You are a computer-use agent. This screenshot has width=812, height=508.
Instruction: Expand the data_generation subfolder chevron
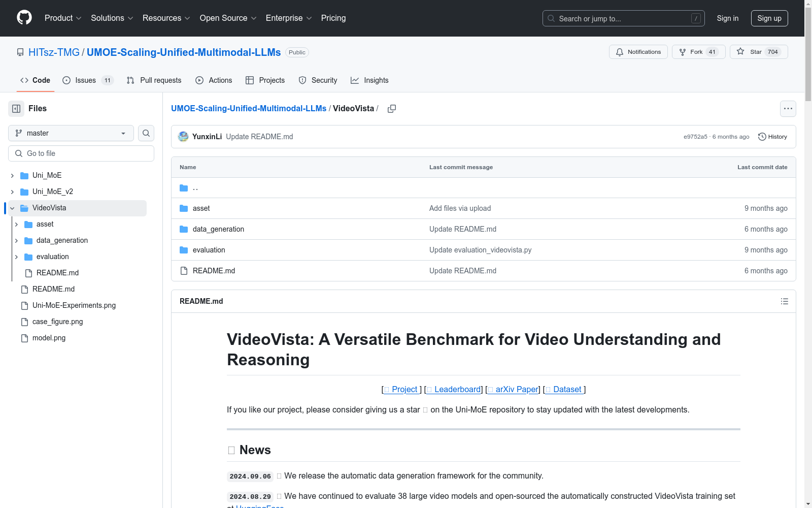pyautogui.click(x=16, y=240)
